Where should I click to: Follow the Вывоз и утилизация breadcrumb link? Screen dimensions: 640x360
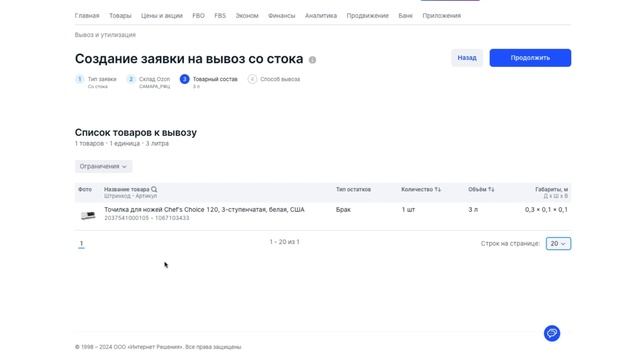pos(105,35)
